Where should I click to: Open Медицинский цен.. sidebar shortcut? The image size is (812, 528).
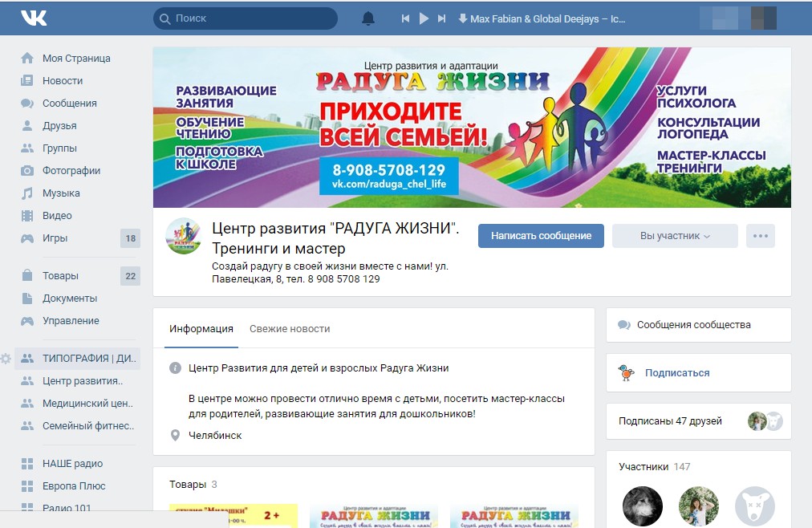click(77, 404)
